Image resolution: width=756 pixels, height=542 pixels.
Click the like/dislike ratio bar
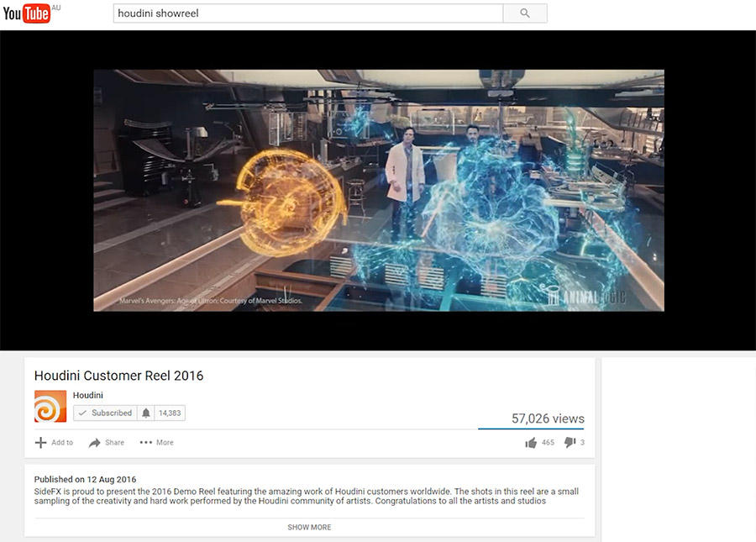click(531, 429)
